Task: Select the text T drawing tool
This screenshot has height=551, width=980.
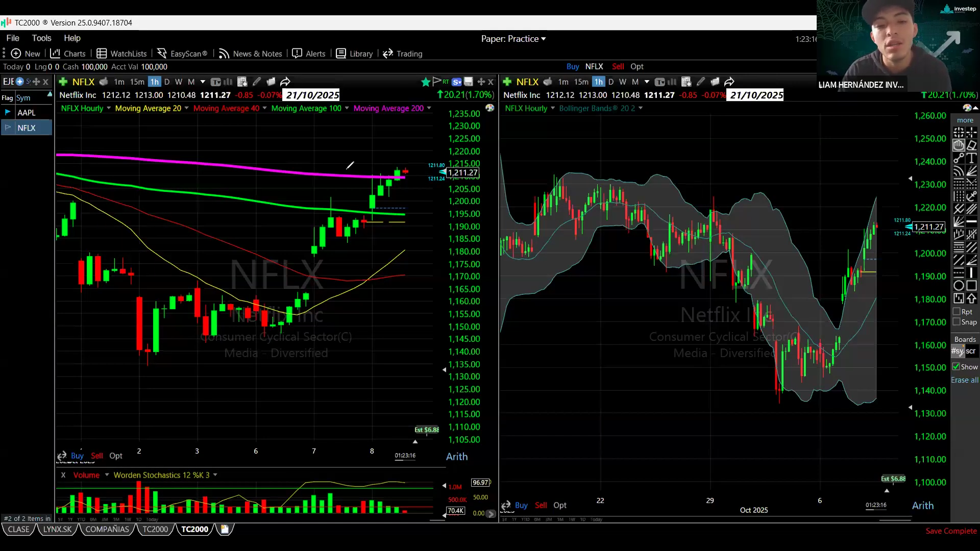Action: [x=971, y=158]
